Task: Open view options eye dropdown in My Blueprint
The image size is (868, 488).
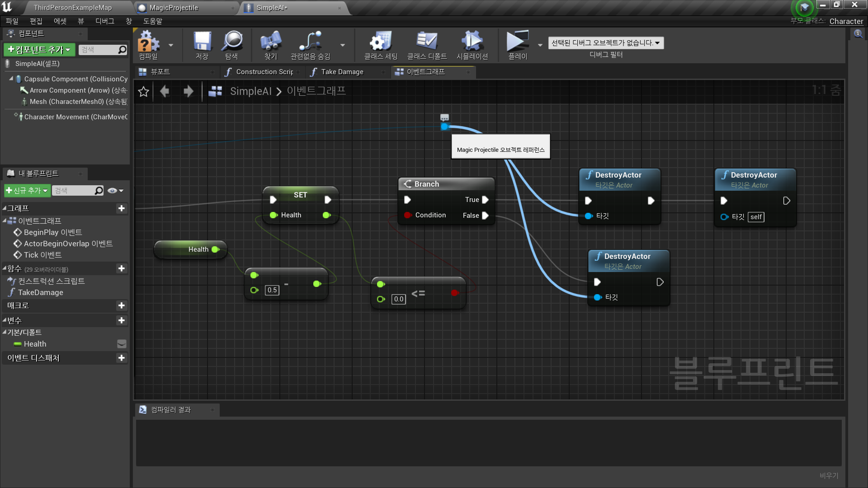Action: click(115, 191)
